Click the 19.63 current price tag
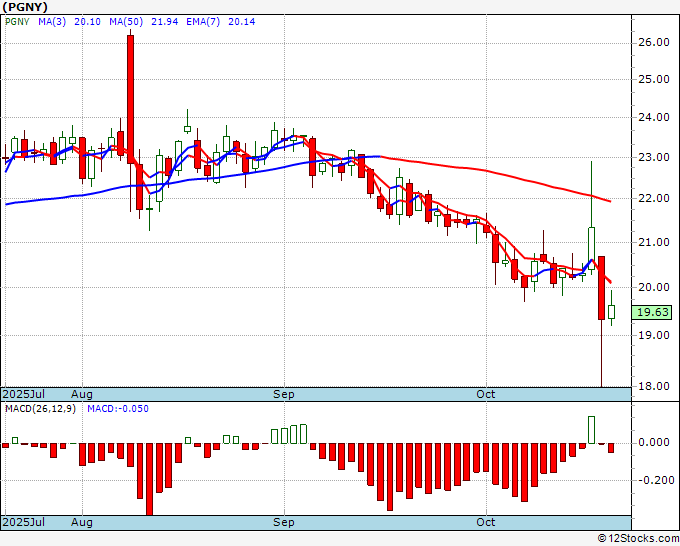Image resolution: width=680 pixels, height=546 pixels. (652, 312)
